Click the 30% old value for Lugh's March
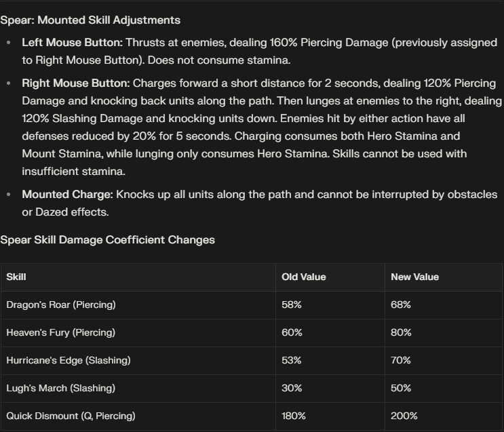 coord(330,389)
